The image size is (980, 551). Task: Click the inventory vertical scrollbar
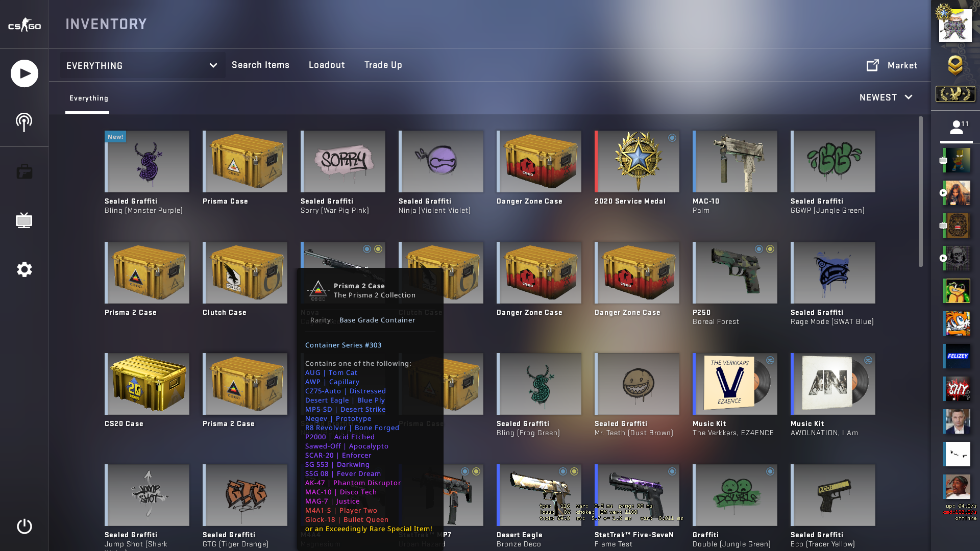coord(921,191)
